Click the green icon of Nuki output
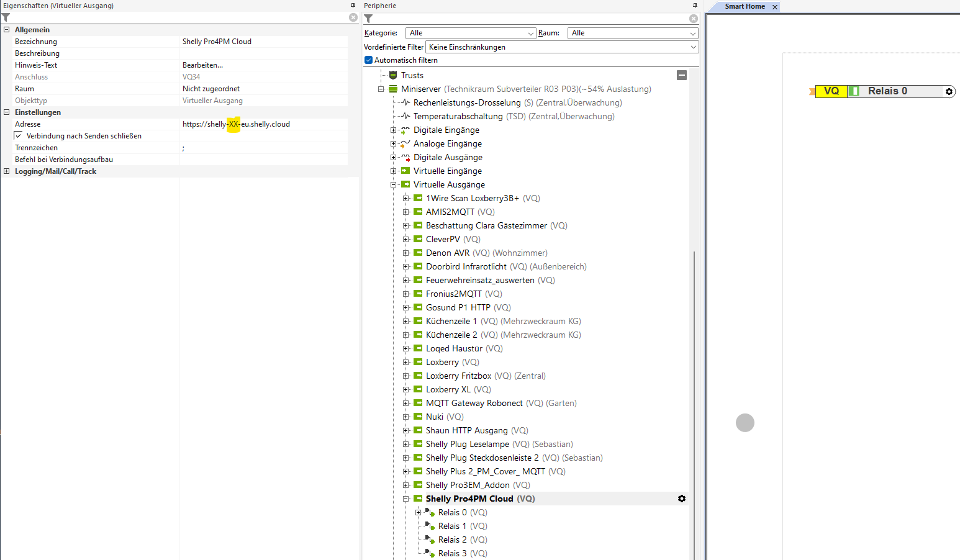This screenshot has width=960, height=560. (x=418, y=417)
